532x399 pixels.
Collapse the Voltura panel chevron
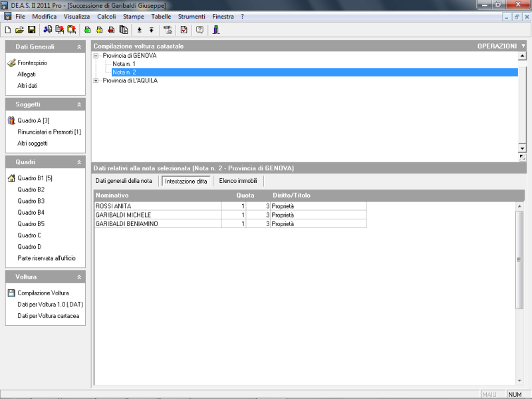pyautogui.click(x=79, y=277)
